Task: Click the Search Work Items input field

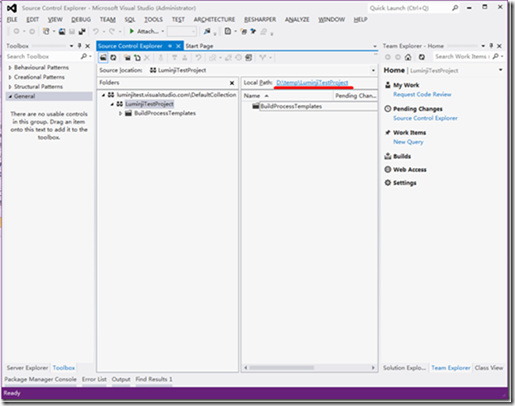Action: click(x=462, y=56)
